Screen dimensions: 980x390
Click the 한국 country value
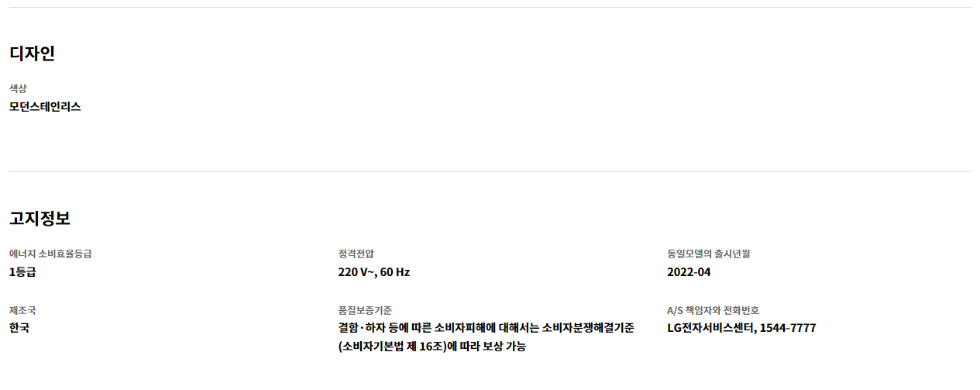[19, 328]
